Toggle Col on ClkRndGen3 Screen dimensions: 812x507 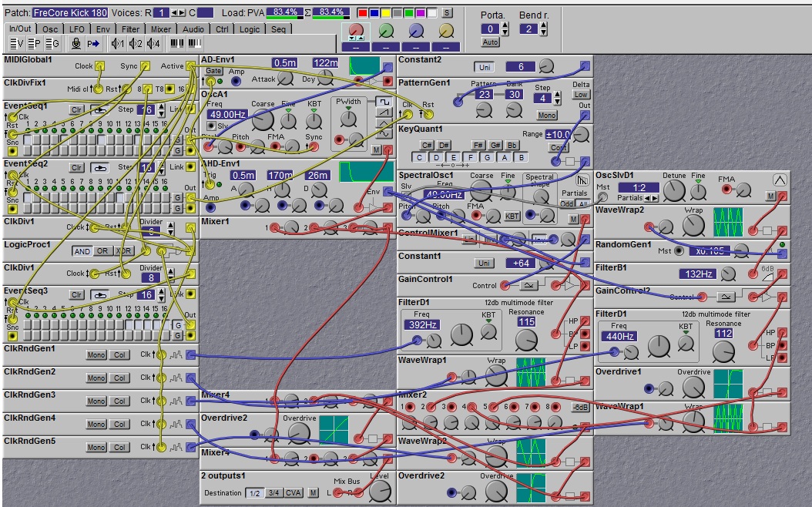(119, 401)
